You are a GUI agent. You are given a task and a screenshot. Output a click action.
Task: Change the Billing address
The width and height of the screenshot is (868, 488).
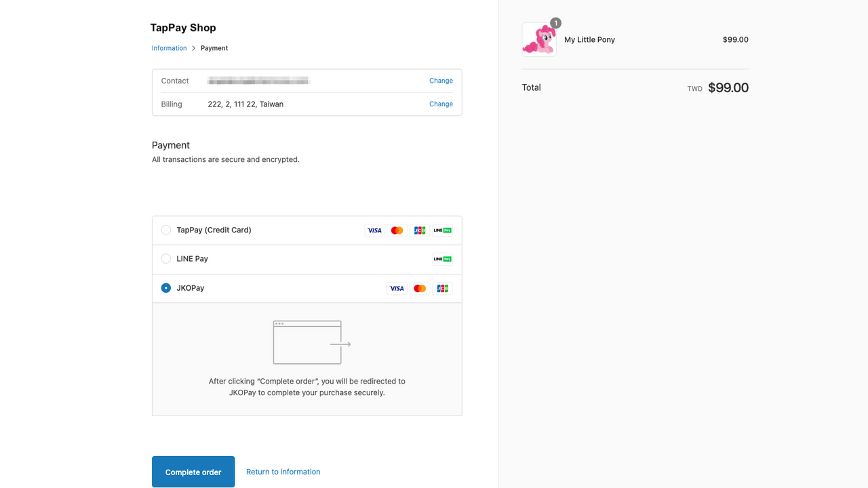[x=441, y=104]
